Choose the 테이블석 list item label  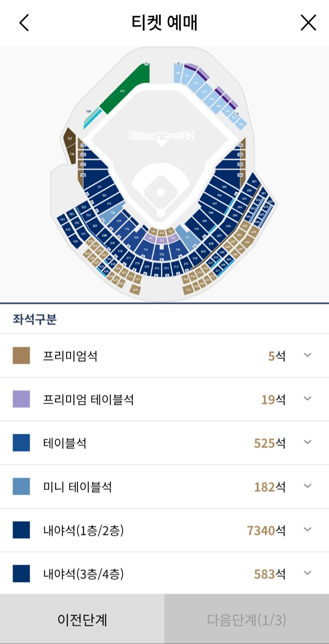[65, 443]
